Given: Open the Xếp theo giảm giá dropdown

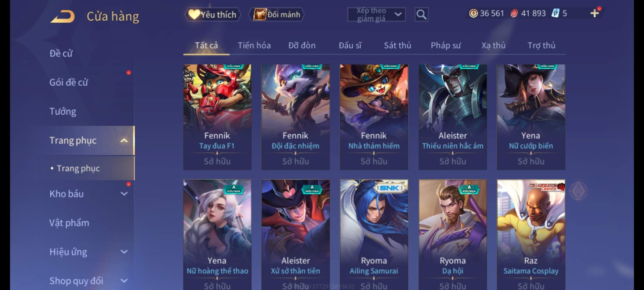Looking at the screenshot, I should coord(376,15).
